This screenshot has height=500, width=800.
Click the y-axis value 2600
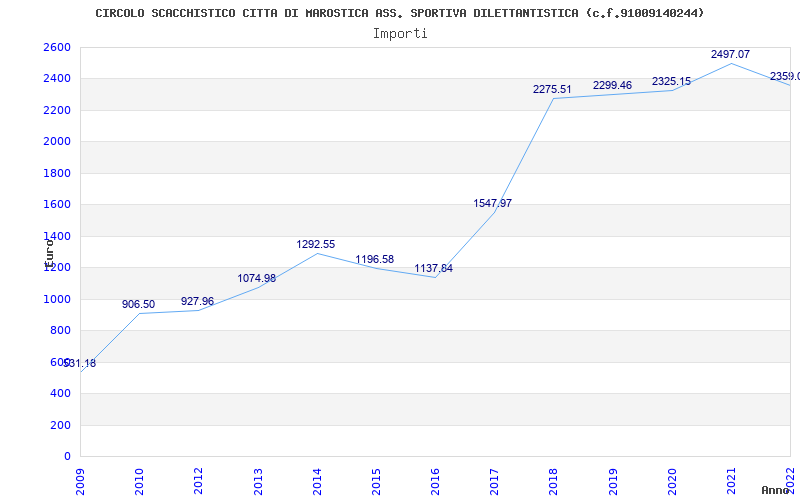pos(57,47)
